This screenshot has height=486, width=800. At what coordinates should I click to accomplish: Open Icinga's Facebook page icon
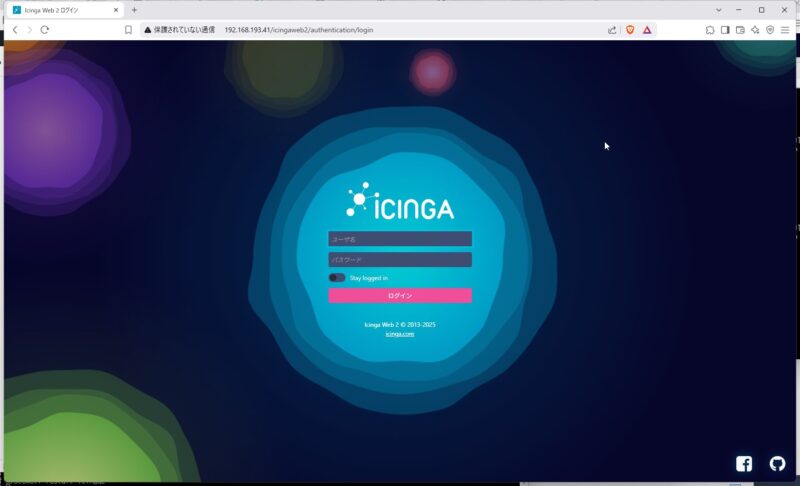744,464
